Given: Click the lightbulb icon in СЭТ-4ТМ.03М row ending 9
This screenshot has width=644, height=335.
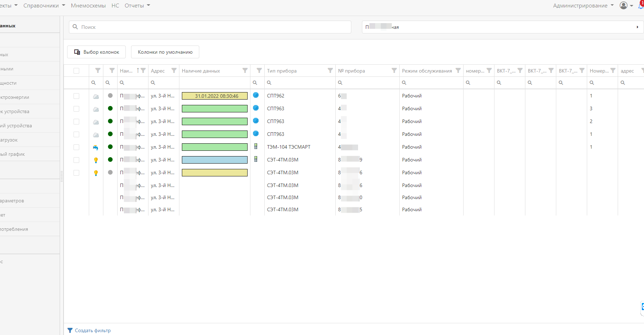Looking at the screenshot, I should (96, 160).
